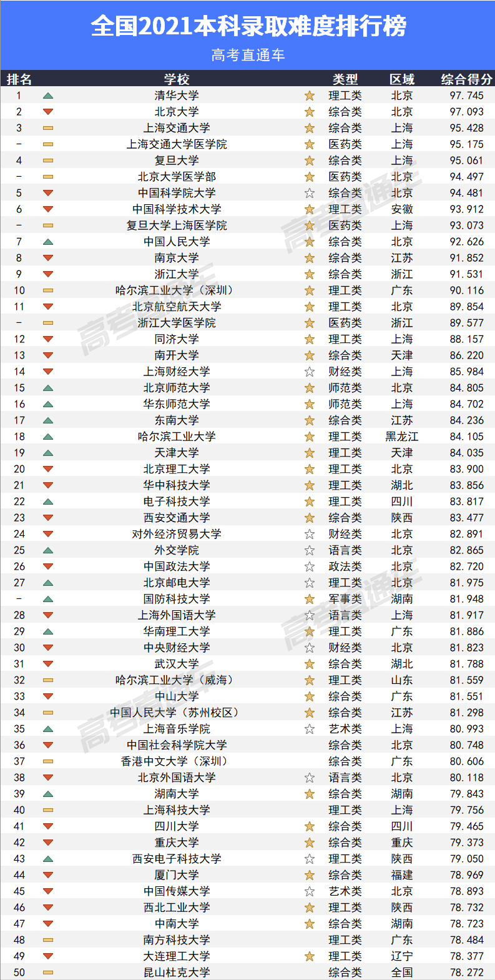Select the red down arrow beside 中国政法大学
The height and width of the screenshot is (980, 495).
click(48, 567)
